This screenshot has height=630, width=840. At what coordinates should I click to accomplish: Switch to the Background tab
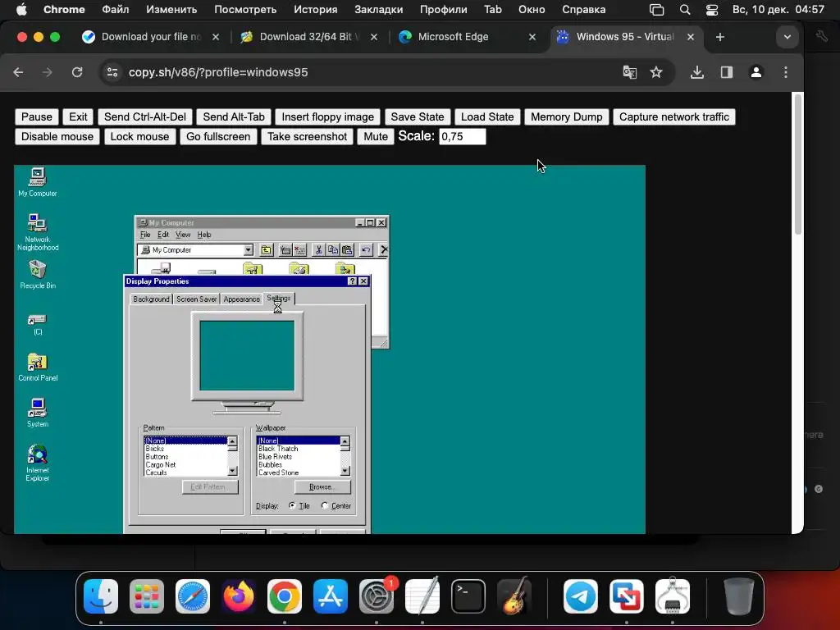tap(151, 299)
